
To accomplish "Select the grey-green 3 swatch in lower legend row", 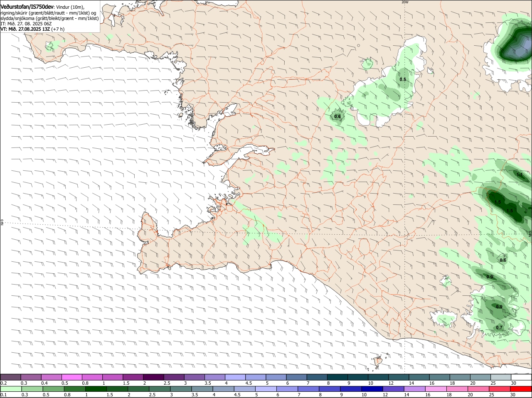I will [x=181, y=389].
